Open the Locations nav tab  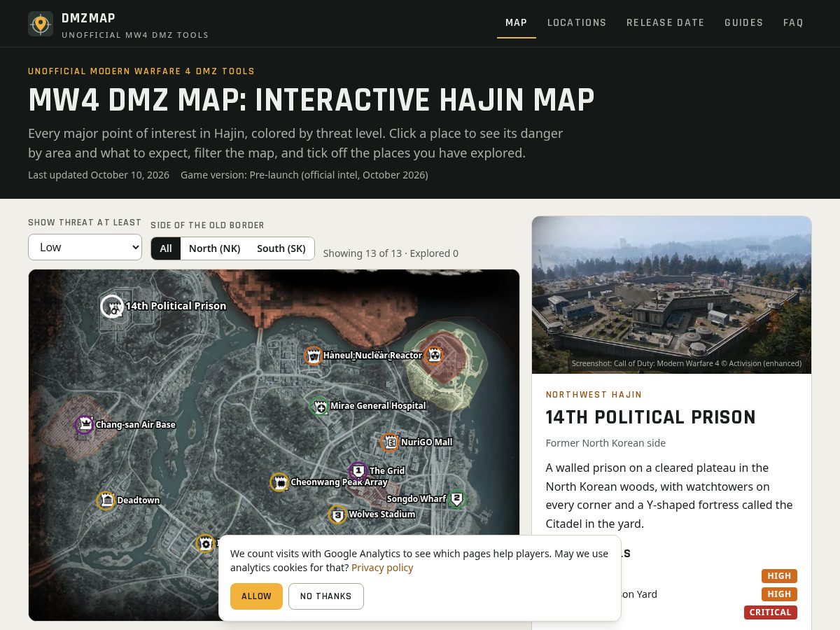pos(577,22)
